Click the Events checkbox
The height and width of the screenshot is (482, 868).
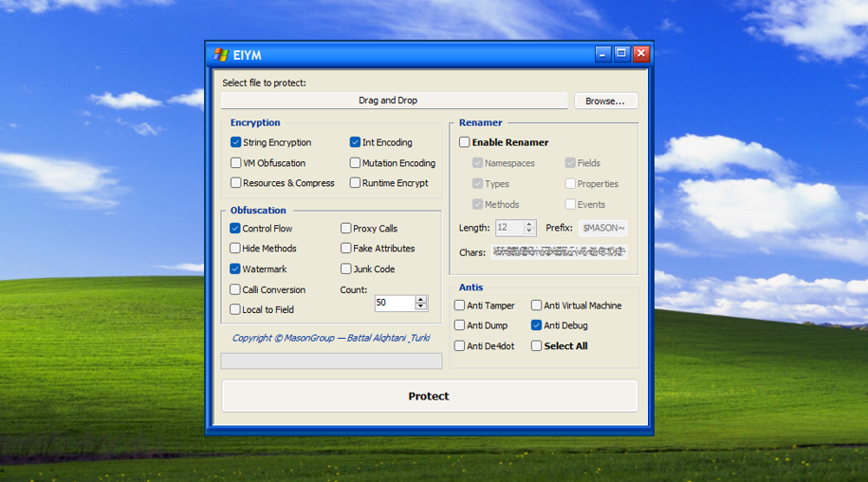pyautogui.click(x=570, y=204)
